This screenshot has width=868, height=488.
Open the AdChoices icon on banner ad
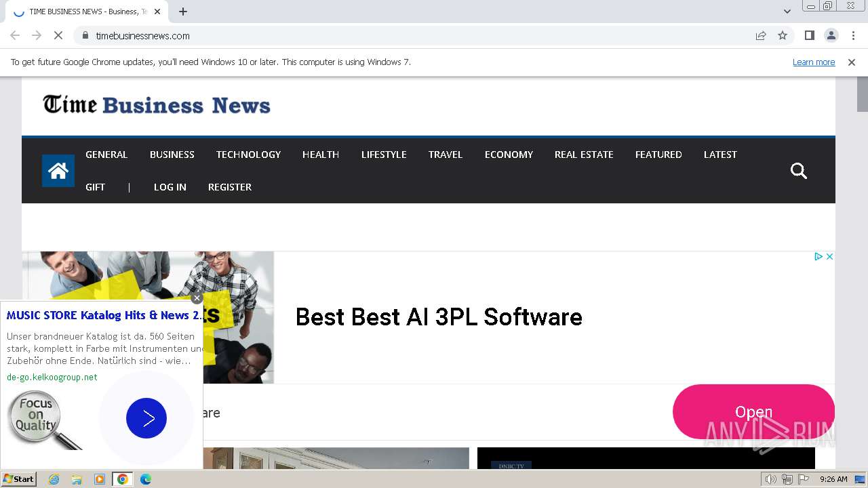click(x=818, y=256)
